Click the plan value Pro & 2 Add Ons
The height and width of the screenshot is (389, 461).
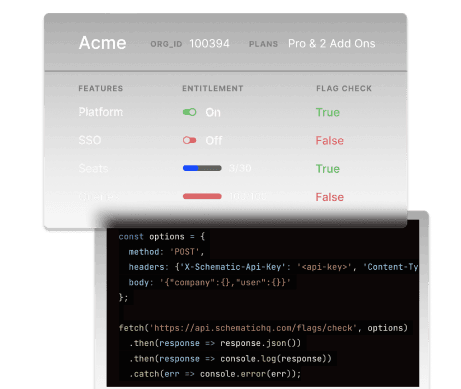(332, 44)
